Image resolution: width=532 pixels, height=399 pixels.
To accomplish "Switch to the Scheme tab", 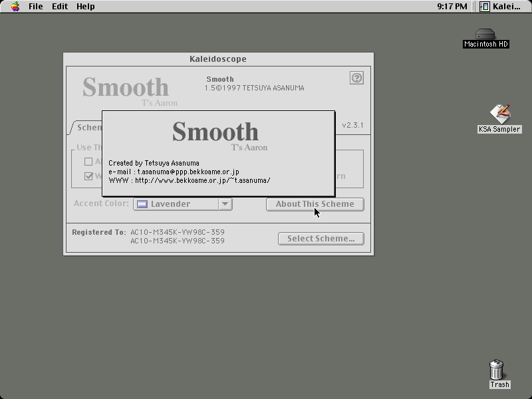I will click(88, 128).
